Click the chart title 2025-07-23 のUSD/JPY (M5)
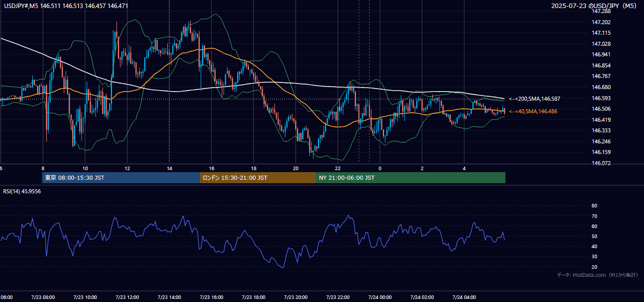Image resolution: width=644 pixels, height=302 pixels. 595,6
